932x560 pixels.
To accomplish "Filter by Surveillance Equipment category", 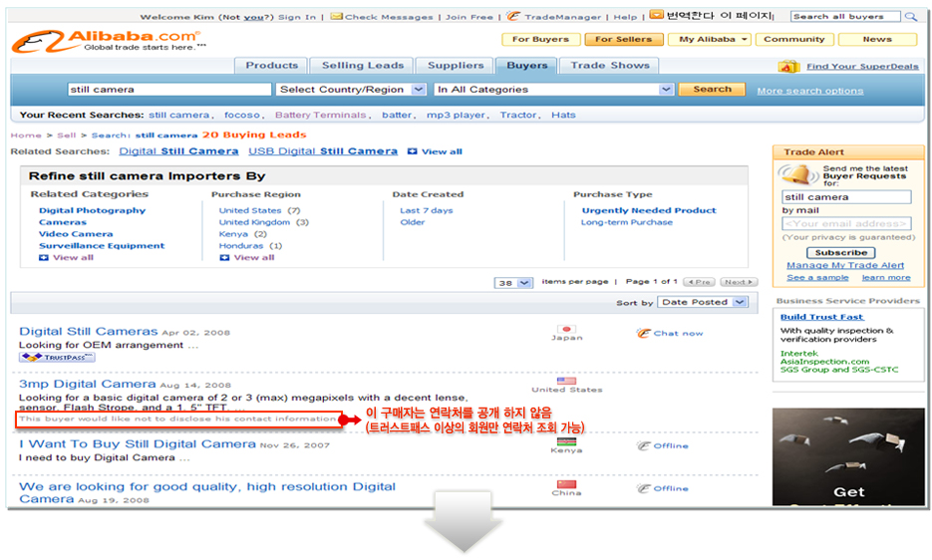I will point(102,245).
